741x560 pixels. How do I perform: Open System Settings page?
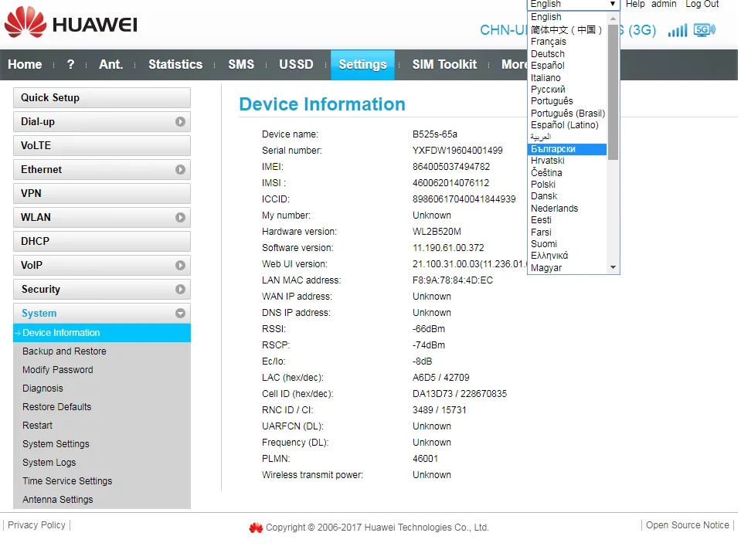tap(56, 443)
